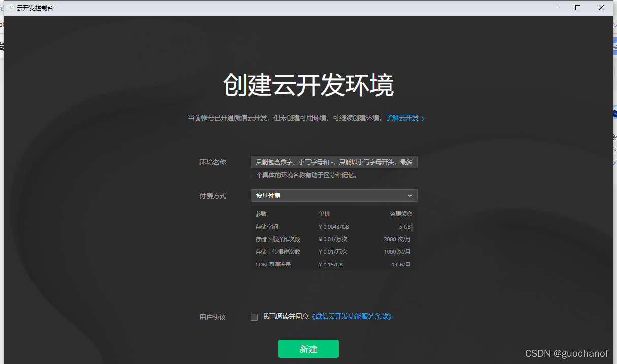Click the window icon beside 云开发控制台 title
Screen dimensions: 617x364
pos(11,8)
